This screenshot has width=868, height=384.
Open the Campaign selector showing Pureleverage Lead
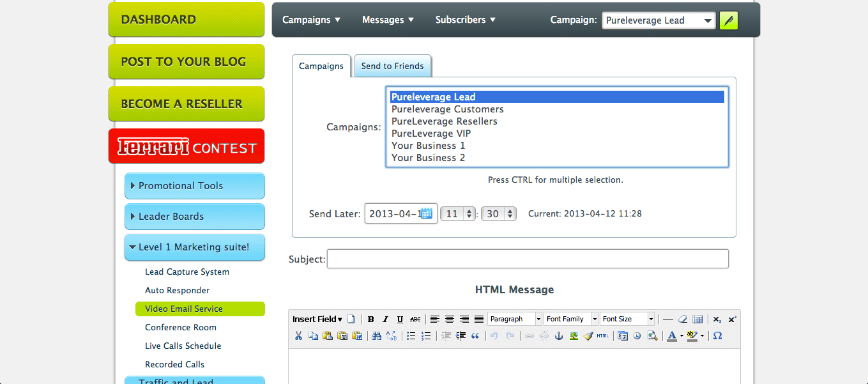tap(659, 20)
